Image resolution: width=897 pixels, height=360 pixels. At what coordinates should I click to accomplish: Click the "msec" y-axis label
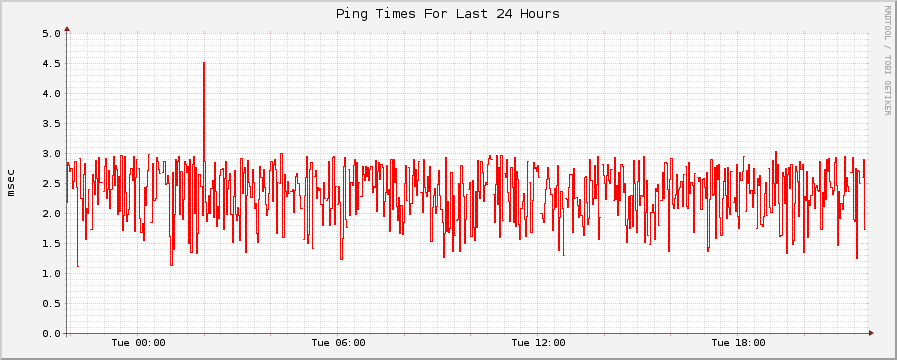click(11, 183)
